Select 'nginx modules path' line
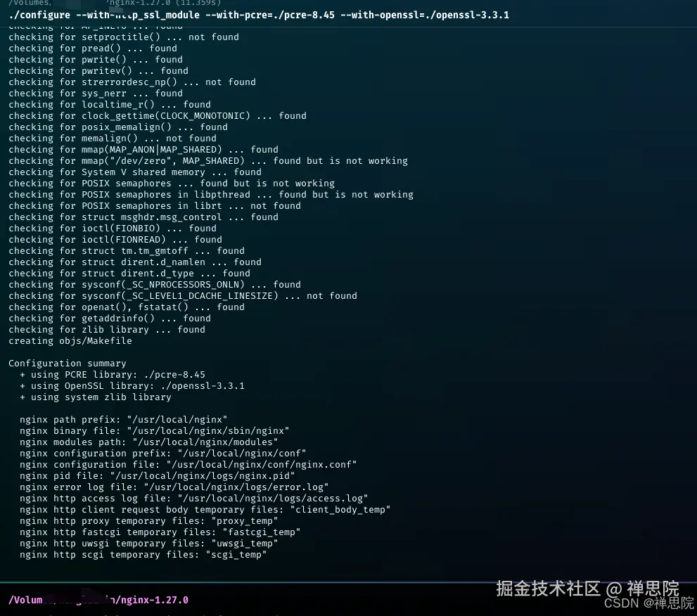The image size is (697, 616). click(149, 442)
